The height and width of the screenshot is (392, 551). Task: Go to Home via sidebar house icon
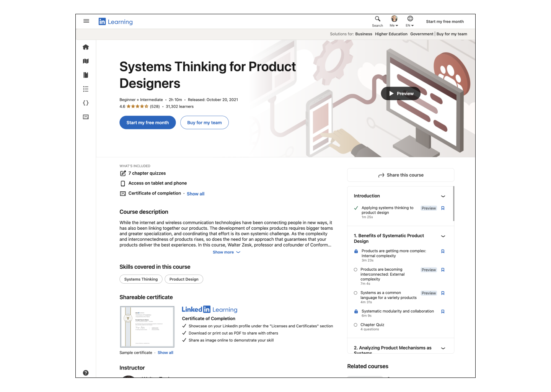coord(86,47)
